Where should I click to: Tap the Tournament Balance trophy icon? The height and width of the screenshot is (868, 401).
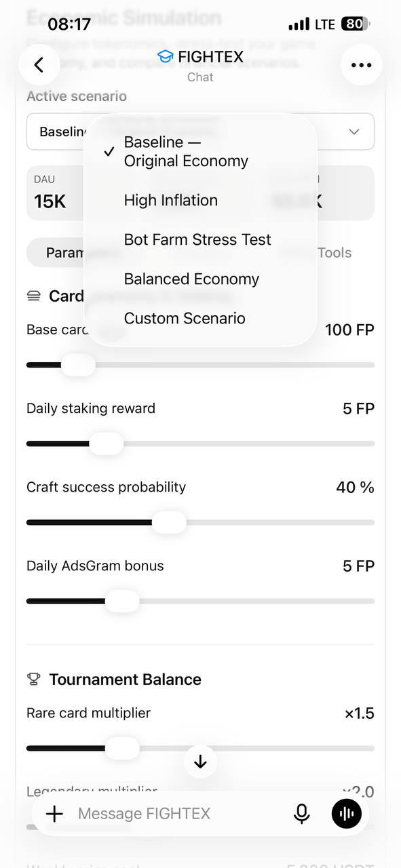(x=33, y=679)
